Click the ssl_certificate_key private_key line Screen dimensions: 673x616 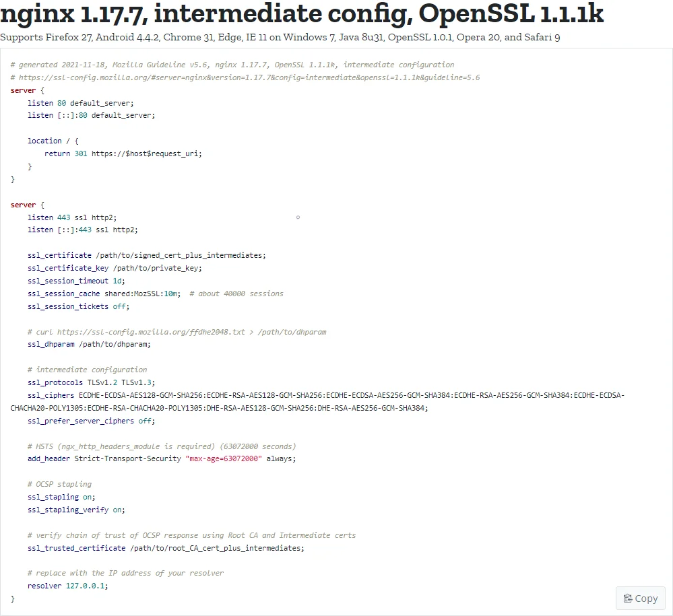(x=115, y=268)
